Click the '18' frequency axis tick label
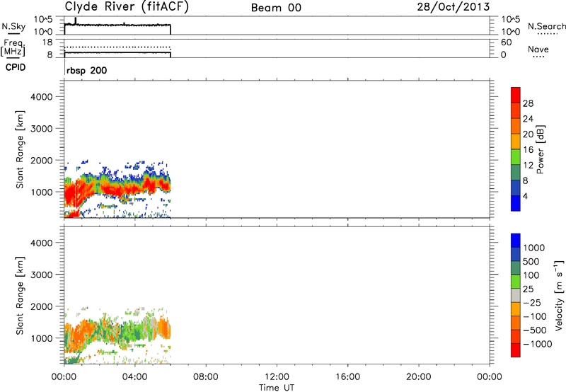Image resolution: width=566 pixels, height=392 pixels. coord(47,42)
